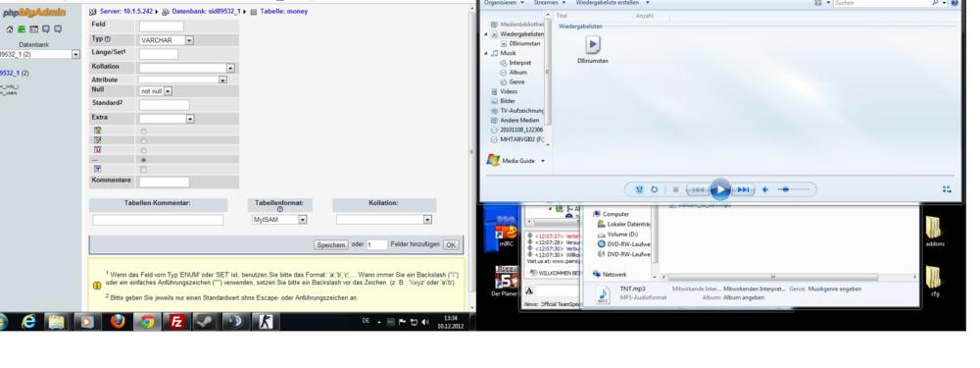Screen dimensions: 980x368
Task: Select Interpret under Musik
Action: point(520,63)
